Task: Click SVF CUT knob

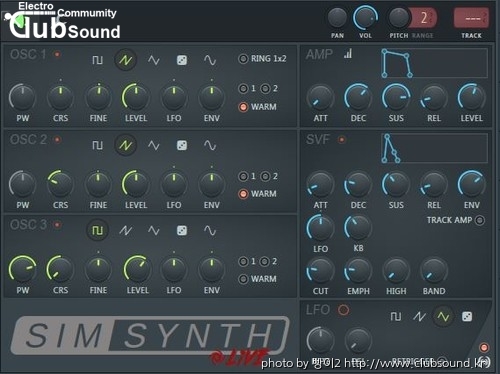Action: pos(320,271)
